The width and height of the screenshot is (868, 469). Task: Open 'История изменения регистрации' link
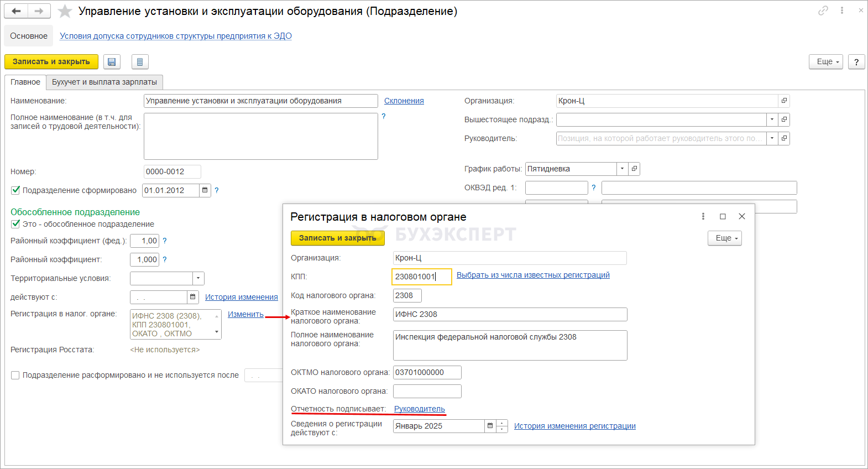click(x=574, y=426)
